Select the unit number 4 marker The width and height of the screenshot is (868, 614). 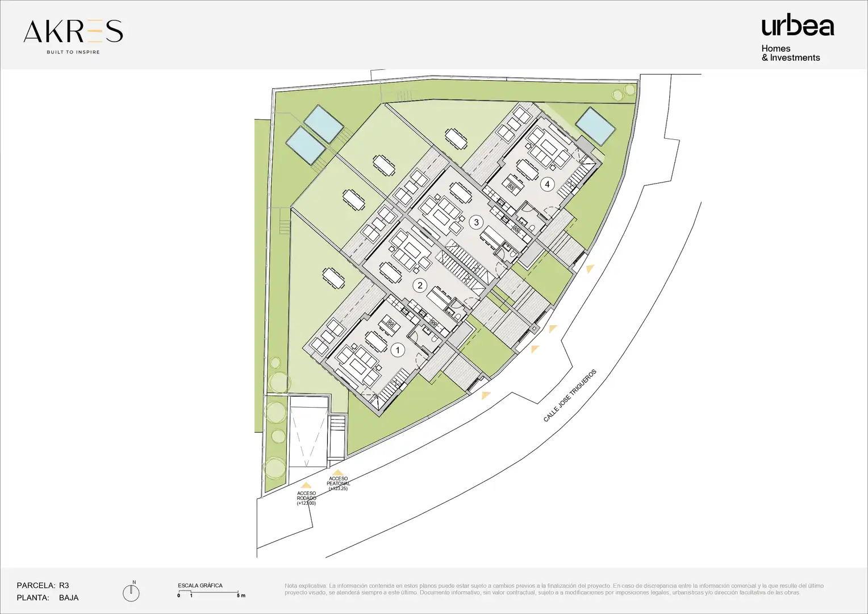[547, 184]
